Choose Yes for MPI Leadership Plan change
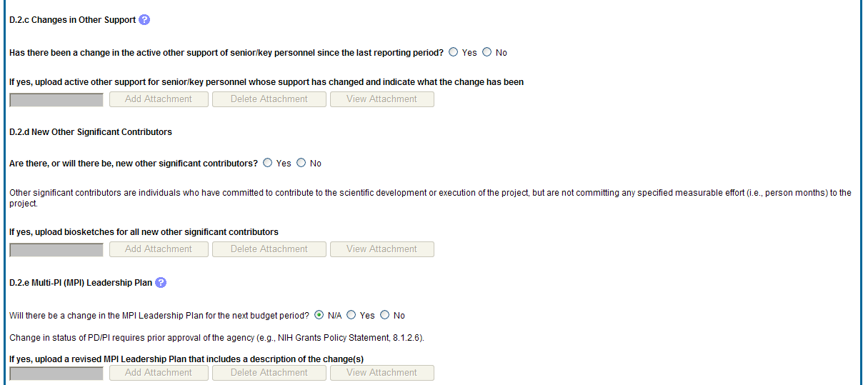868x385 pixels. (351, 315)
